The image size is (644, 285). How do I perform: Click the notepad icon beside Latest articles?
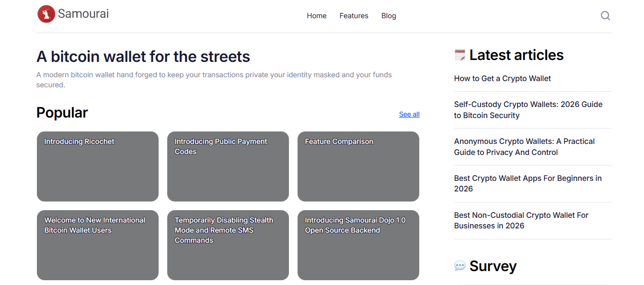(x=460, y=55)
